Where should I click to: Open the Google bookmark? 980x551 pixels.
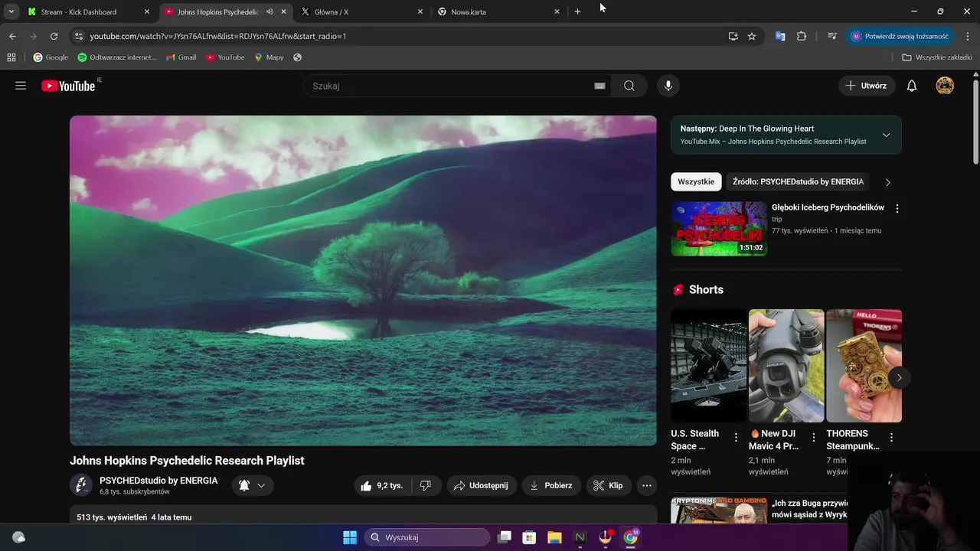pos(51,57)
